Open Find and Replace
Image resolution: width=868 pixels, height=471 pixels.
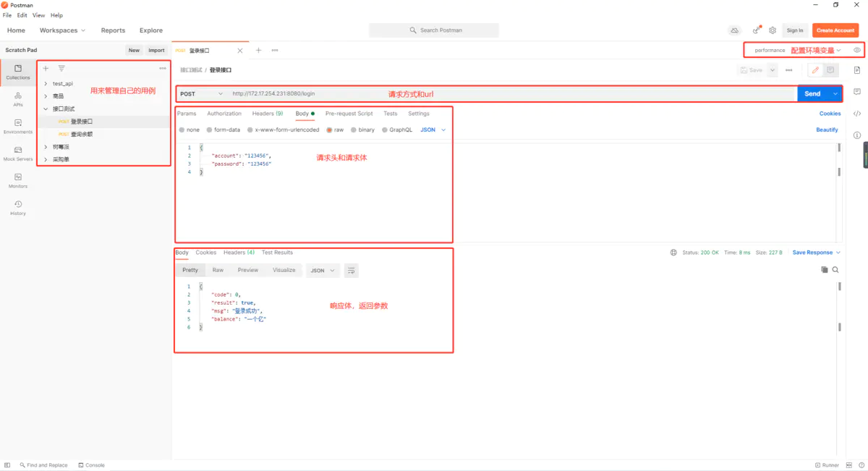coord(44,465)
